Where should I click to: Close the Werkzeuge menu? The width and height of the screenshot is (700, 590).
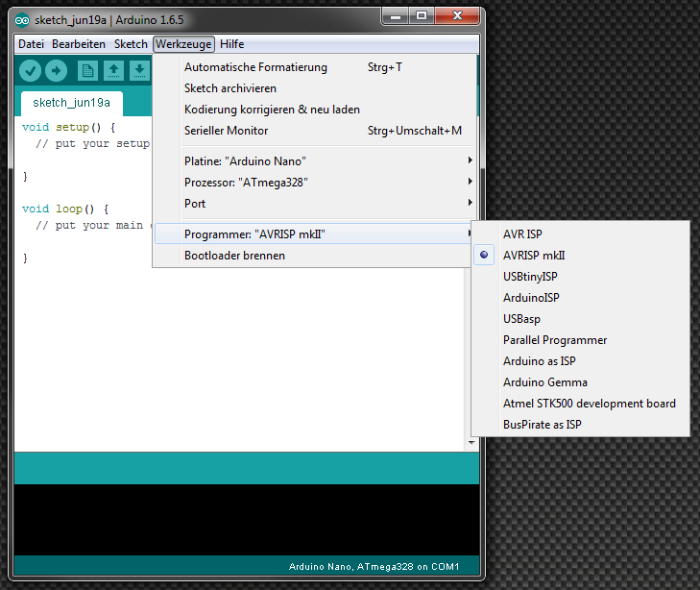183,44
